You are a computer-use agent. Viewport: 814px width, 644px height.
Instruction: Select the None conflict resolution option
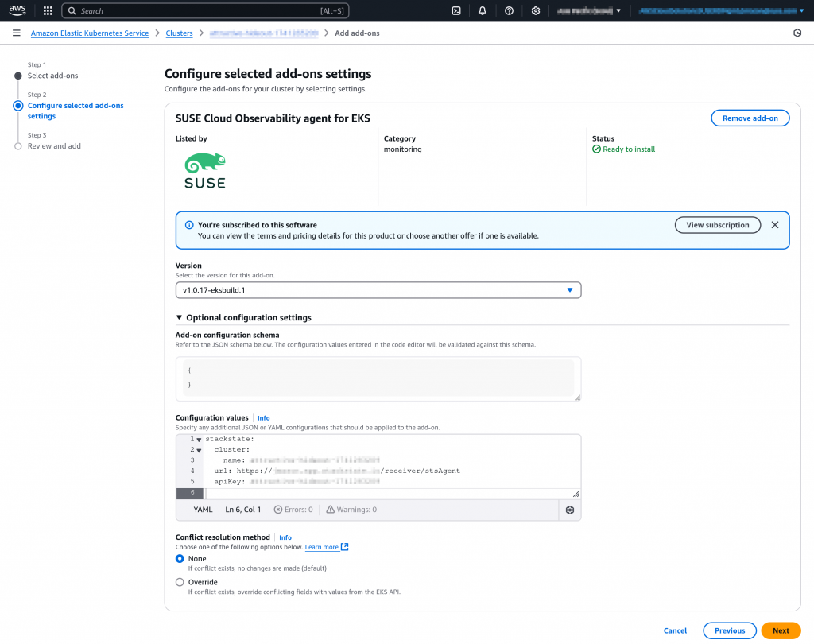[x=180, y=559]
